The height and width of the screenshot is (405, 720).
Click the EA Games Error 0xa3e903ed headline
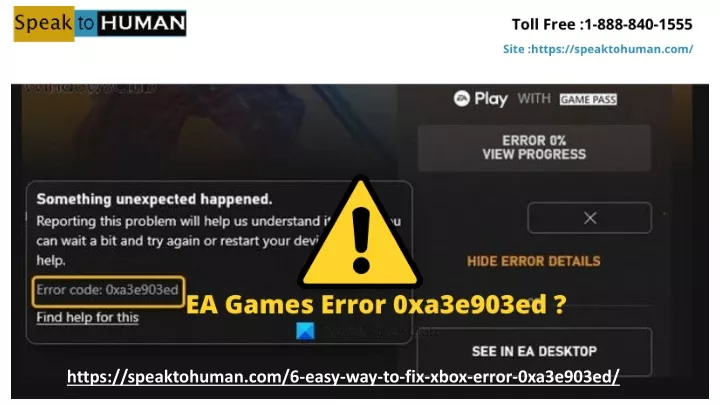(x=376, y=304)
